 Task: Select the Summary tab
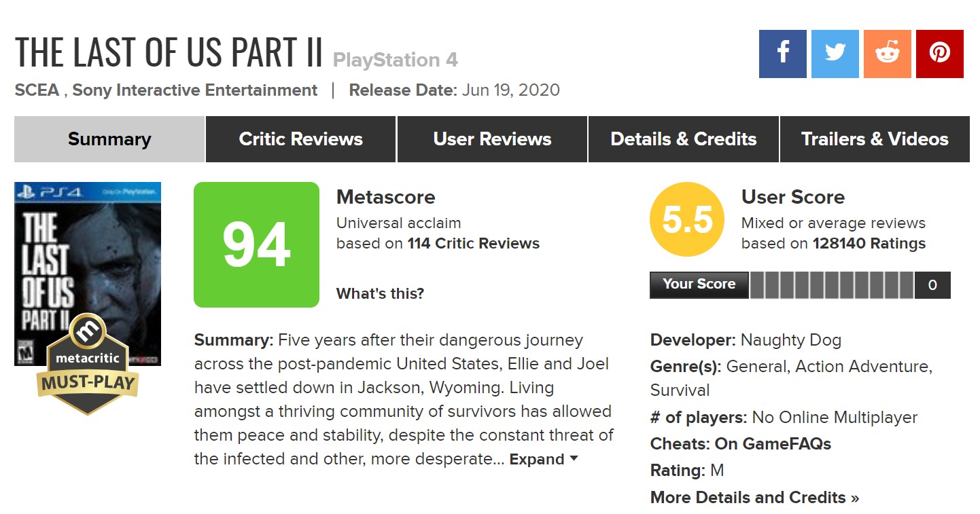109,139
